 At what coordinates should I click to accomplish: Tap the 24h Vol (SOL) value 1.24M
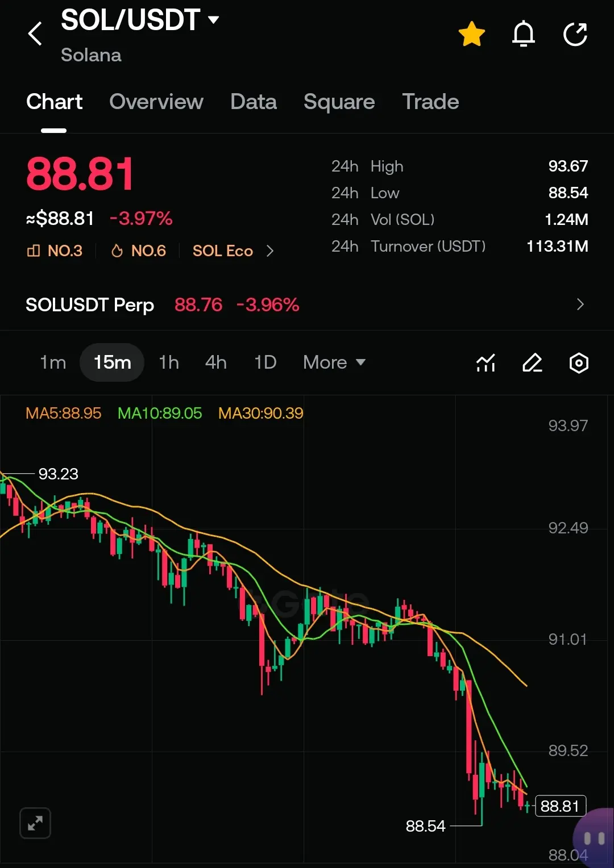click(566, 219)
